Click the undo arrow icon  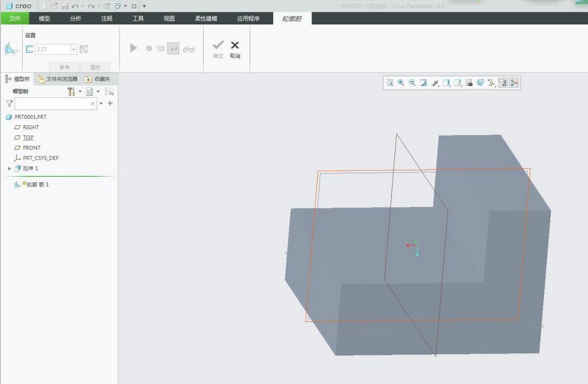(x=75, y=7)
